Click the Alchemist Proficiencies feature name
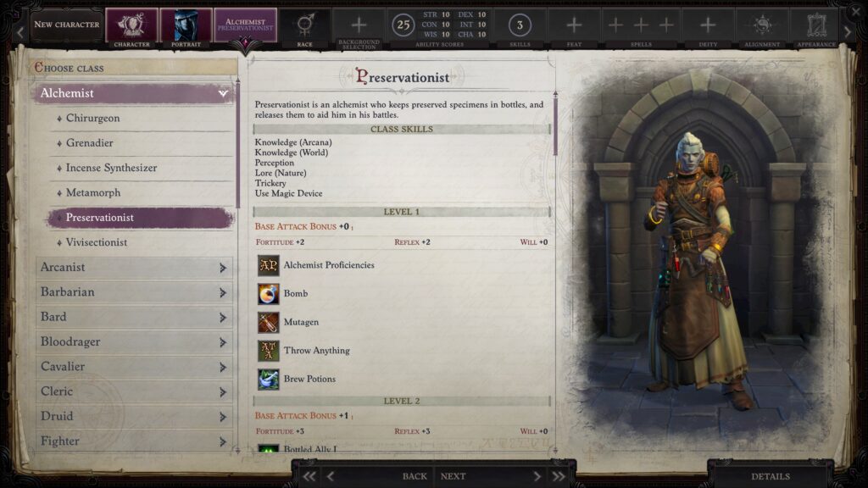Screen dimensions: 868x488 [329, 265]
